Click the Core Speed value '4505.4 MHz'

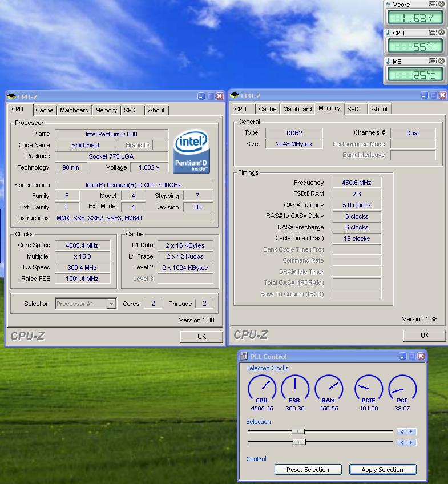pos(82,245)
